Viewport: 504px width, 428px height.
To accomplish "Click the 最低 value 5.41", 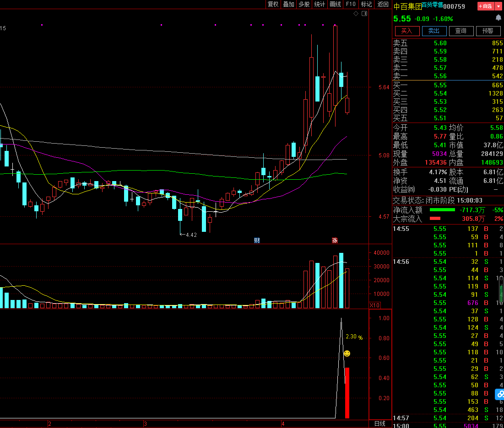I will click(x=440, y=145).
